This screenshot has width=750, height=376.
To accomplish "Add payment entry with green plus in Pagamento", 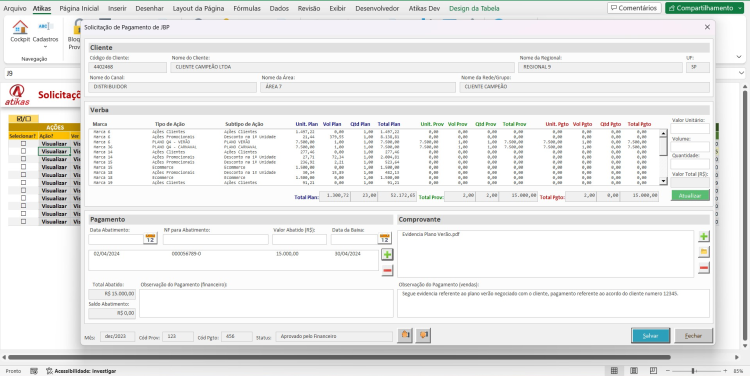I will 387,254.
